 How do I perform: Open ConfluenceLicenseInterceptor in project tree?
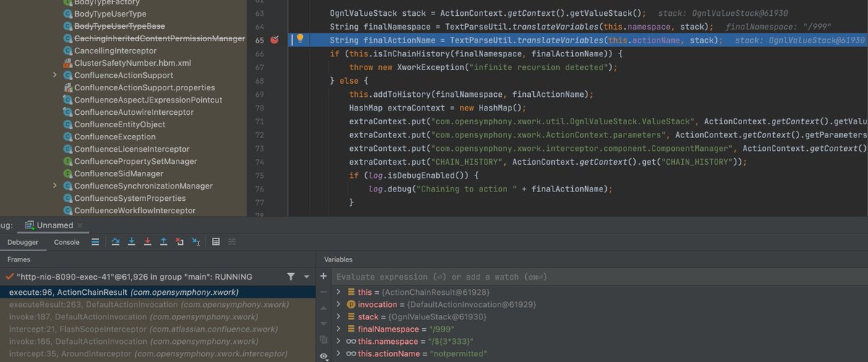[x=131, y=149]
